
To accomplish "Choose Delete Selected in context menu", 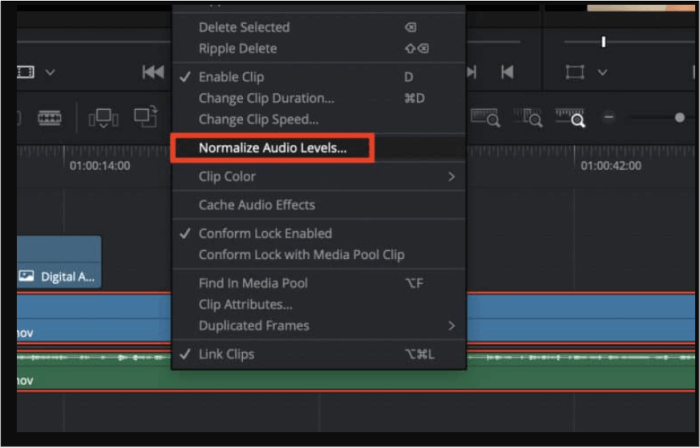I will (318, 27).
